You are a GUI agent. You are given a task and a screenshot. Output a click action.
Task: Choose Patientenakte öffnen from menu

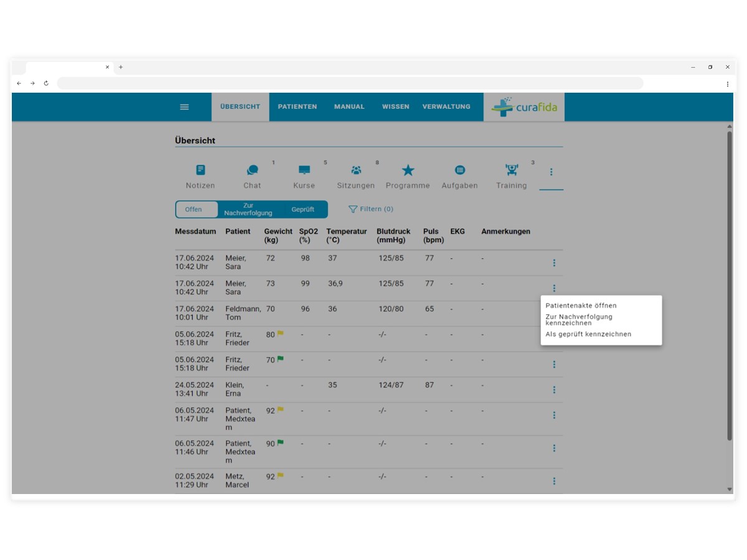tap(581, 306)
